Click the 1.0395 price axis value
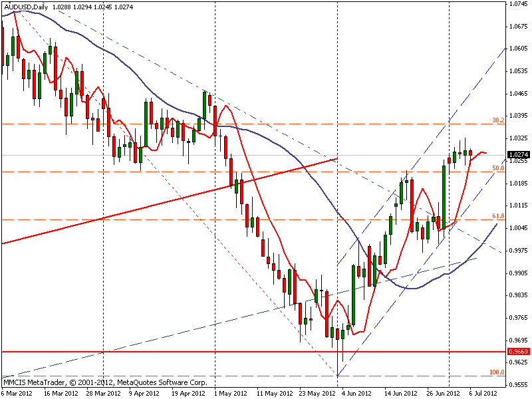The image size is (532, 399). (x=519, y=116)
